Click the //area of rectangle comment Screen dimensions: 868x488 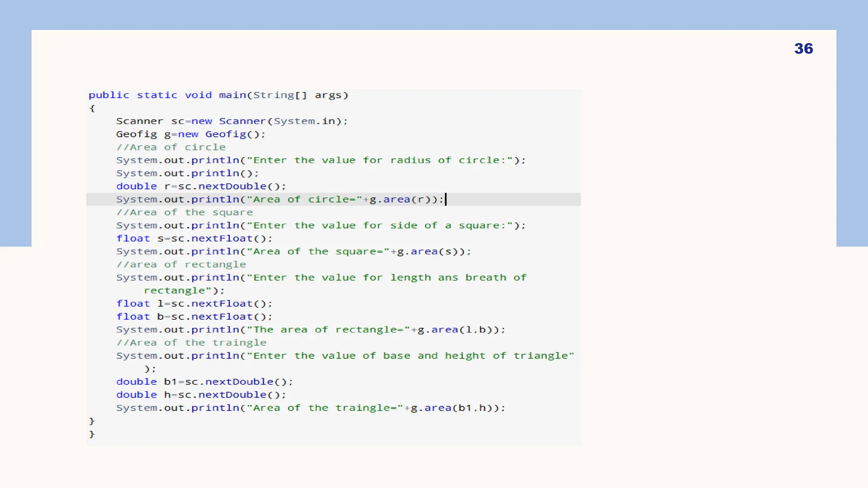pyautogui.click(x=181, y=265)
